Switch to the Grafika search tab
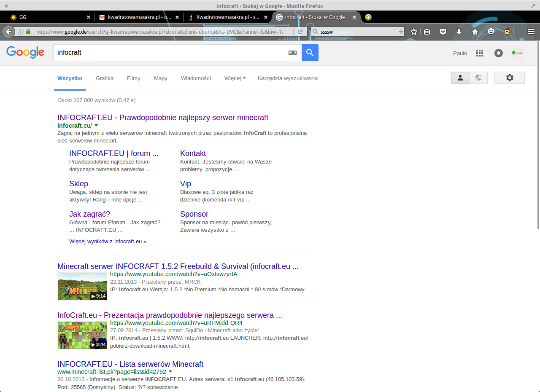 tap(105, 78)
